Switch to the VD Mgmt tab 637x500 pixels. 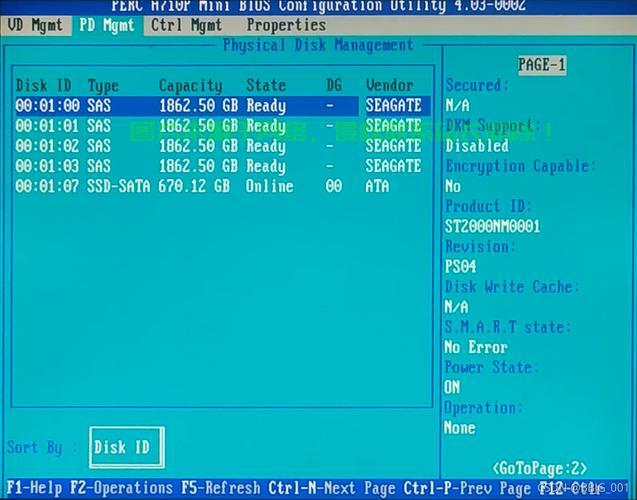[35, 26]
